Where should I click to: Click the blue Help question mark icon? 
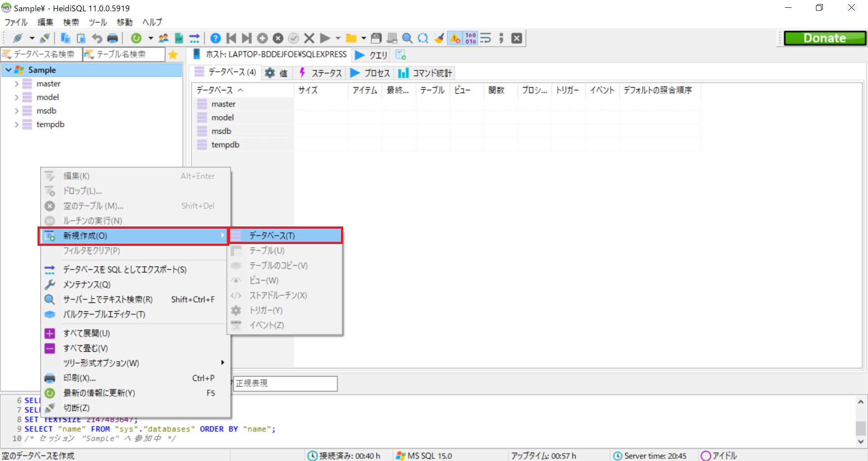[216, 38]
